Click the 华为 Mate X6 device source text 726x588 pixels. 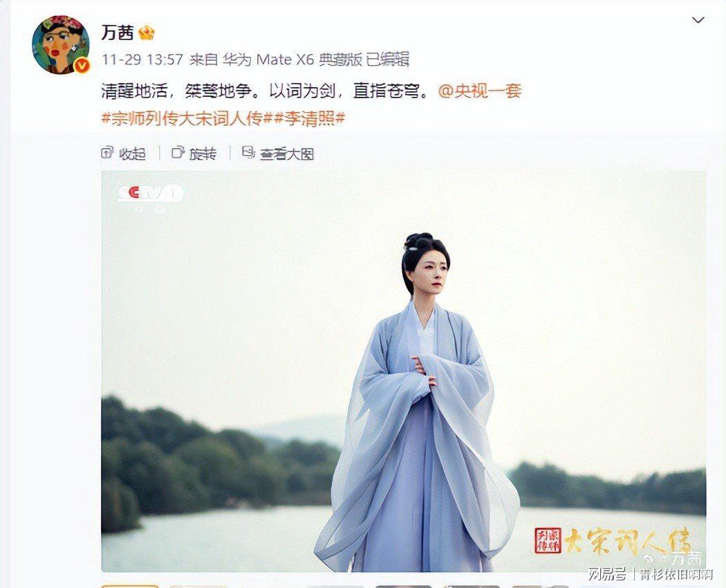point(268,59)
